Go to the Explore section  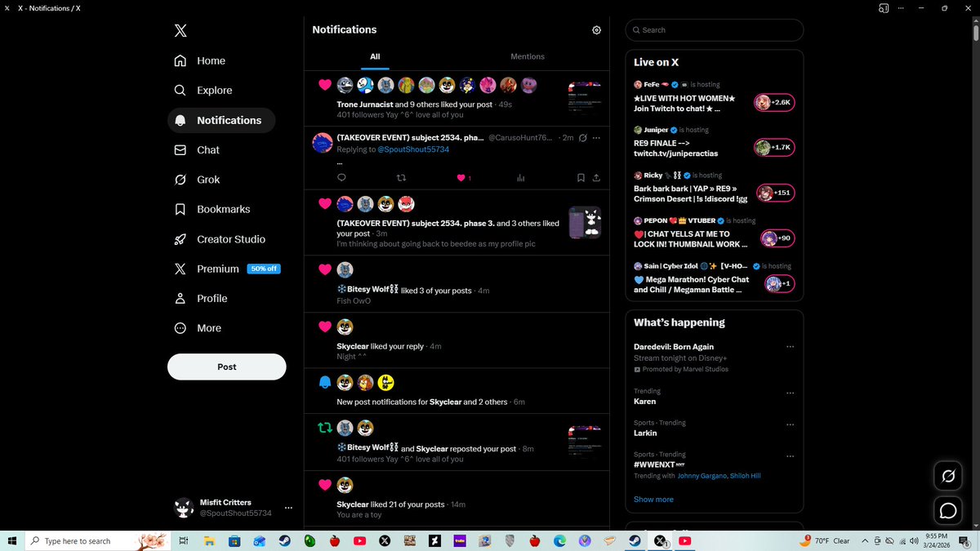pos(203,91)
